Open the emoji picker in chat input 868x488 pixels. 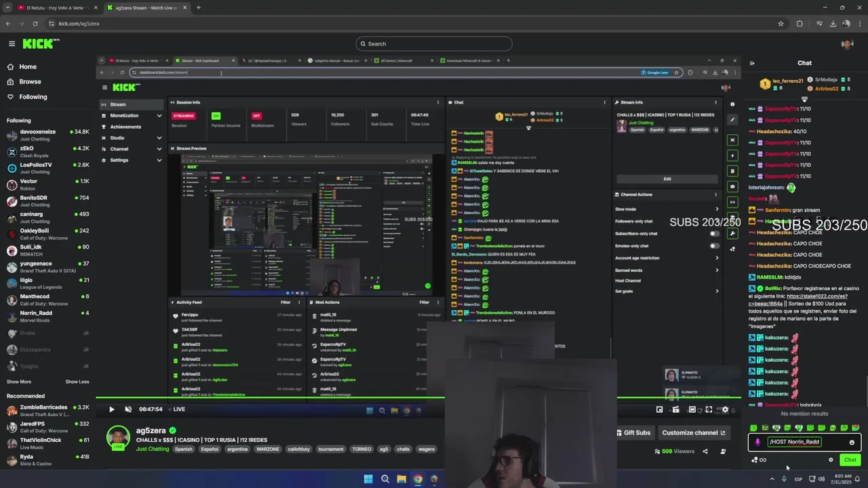852,442
